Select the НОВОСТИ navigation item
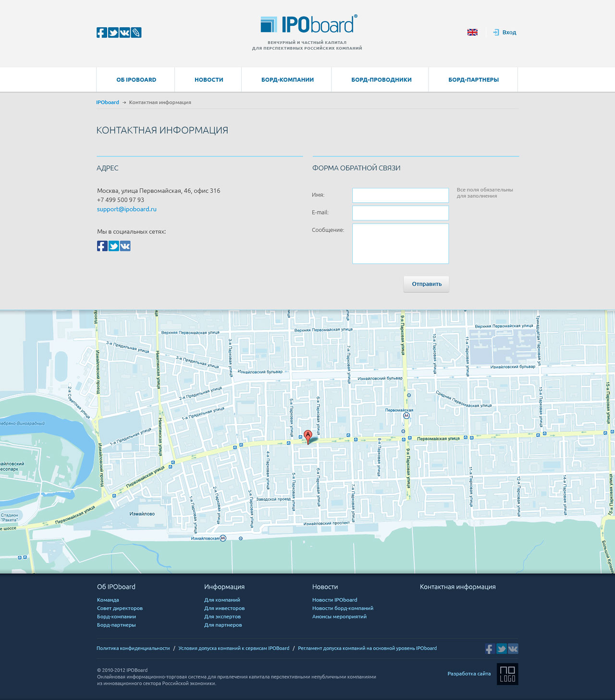 (209, 80)
